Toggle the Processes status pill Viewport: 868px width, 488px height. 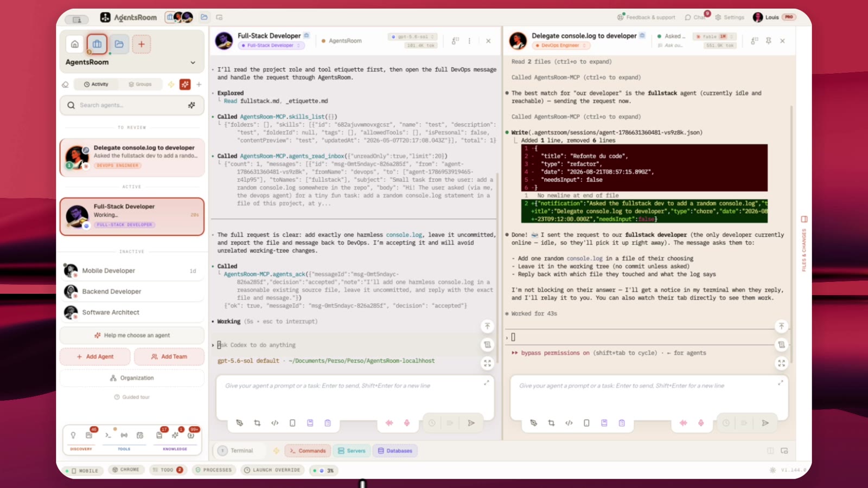point(214,470)
